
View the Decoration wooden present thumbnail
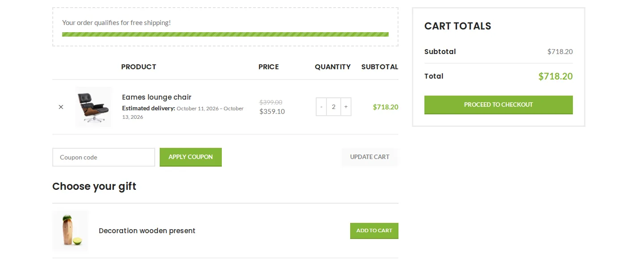click(x=71, y=230)
